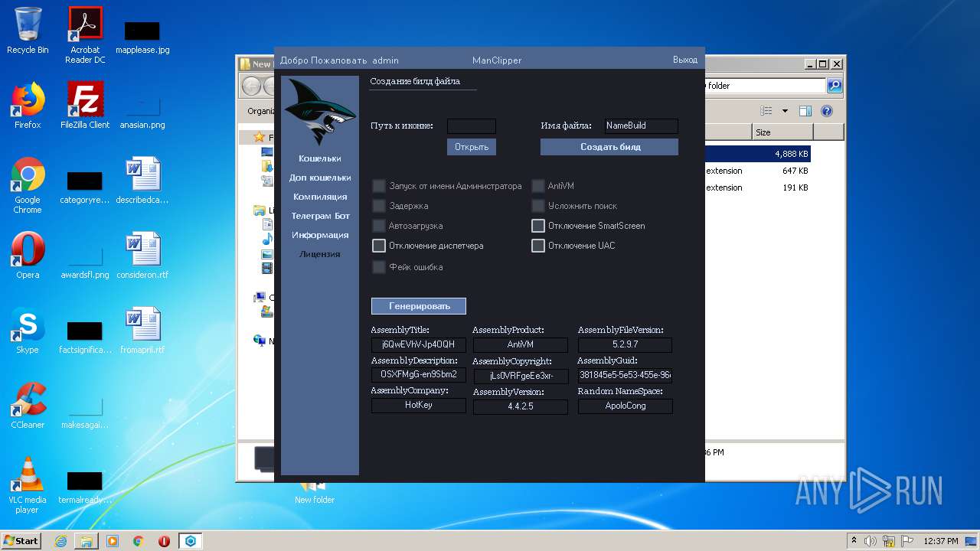Screen dimensions: 980x551
Task: Click the Random NameSpace ApoloCong field
Action: tap(626, 406)
